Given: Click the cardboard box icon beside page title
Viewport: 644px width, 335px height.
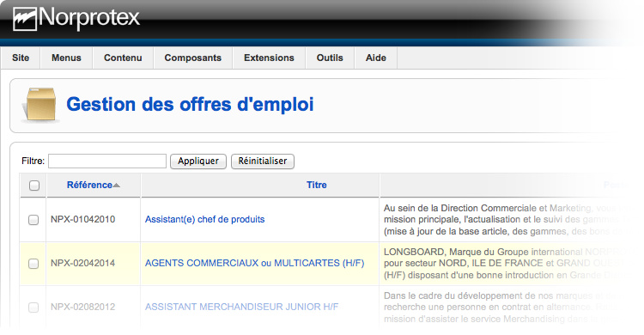Looking at the screenshot, I should pyautogui.click(x=40, y=106).
